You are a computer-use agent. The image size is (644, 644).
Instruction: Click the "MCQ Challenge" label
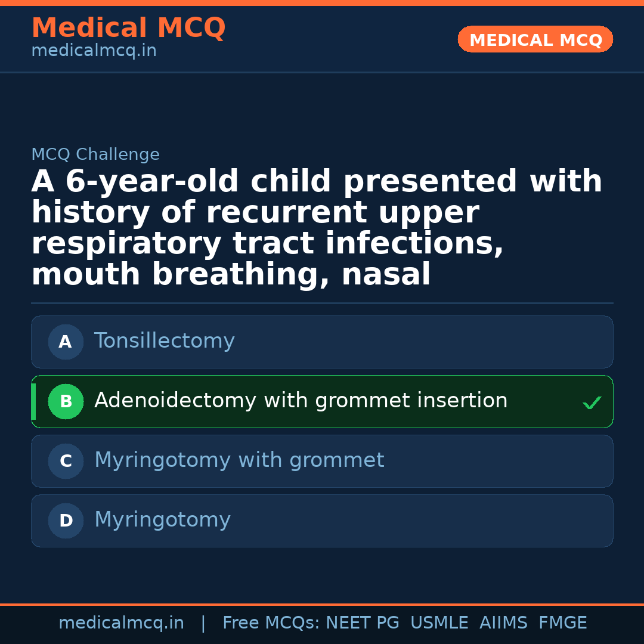[95, 155]
